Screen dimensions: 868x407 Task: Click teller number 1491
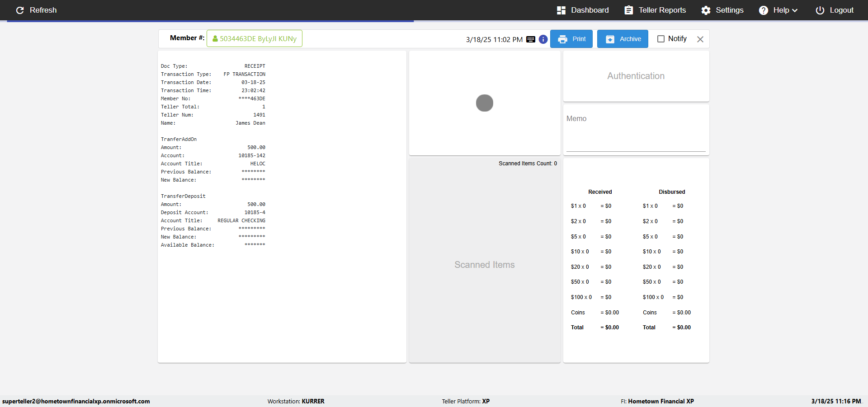tap(259, 115)
